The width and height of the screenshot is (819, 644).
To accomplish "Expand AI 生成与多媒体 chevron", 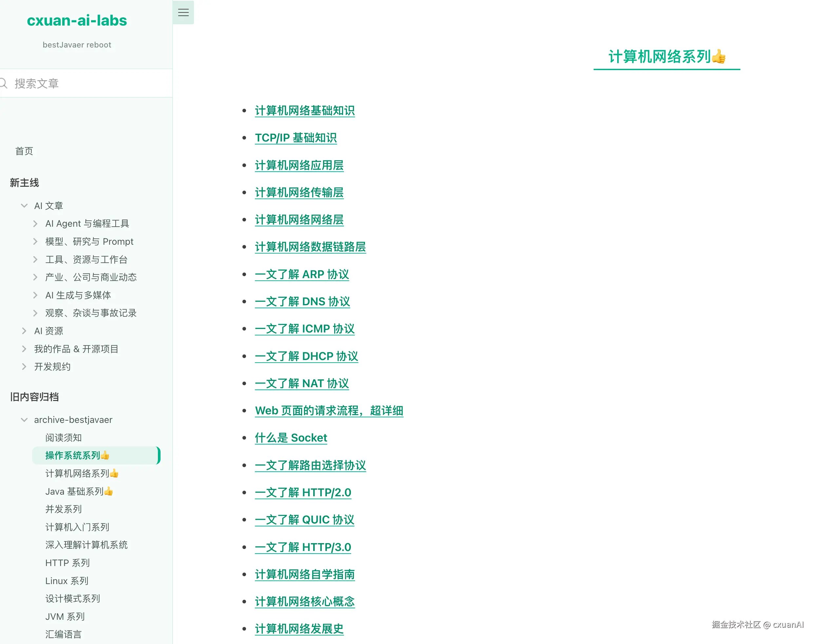I will 35,295.
